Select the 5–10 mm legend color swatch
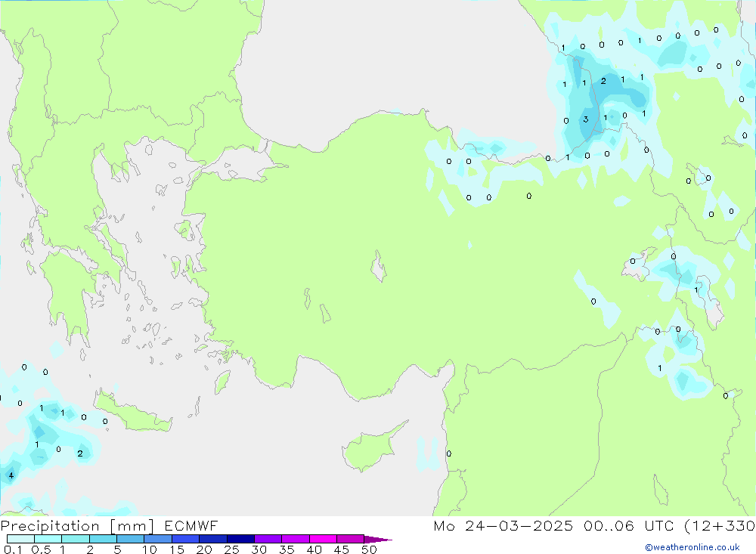The image size is (756, 554). (131, 539)
